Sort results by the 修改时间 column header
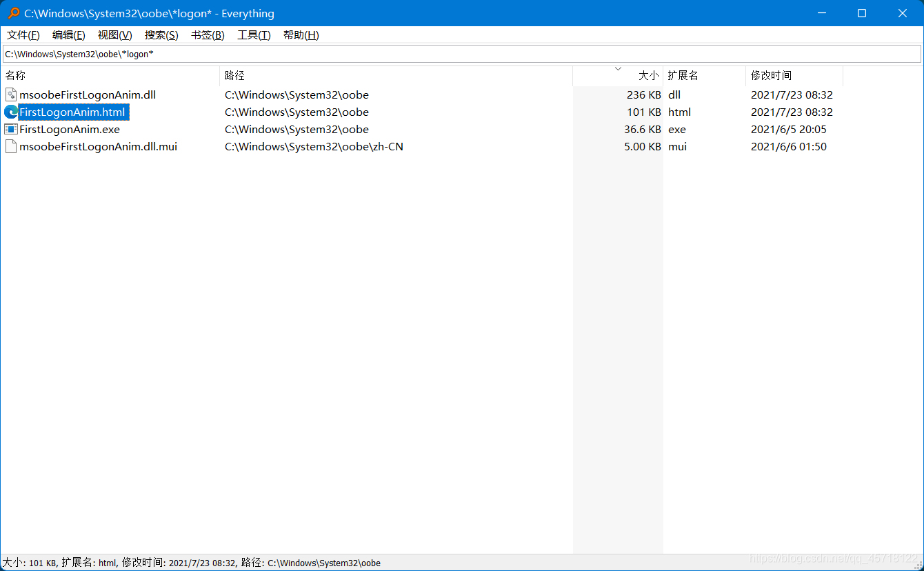 click(794, 76)
